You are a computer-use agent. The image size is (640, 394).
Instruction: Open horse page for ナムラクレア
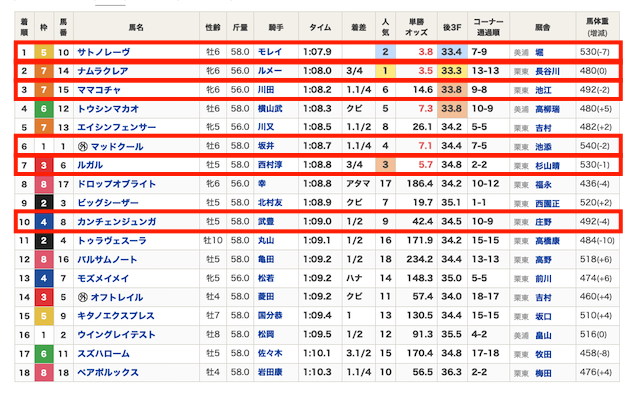[x=103, y=71]
